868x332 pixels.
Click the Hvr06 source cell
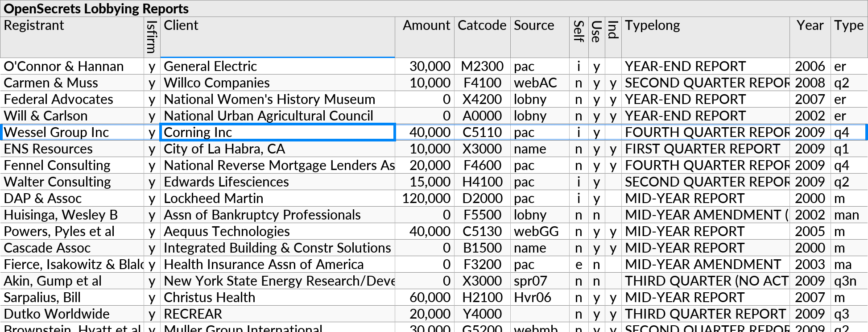pos(540,297)
